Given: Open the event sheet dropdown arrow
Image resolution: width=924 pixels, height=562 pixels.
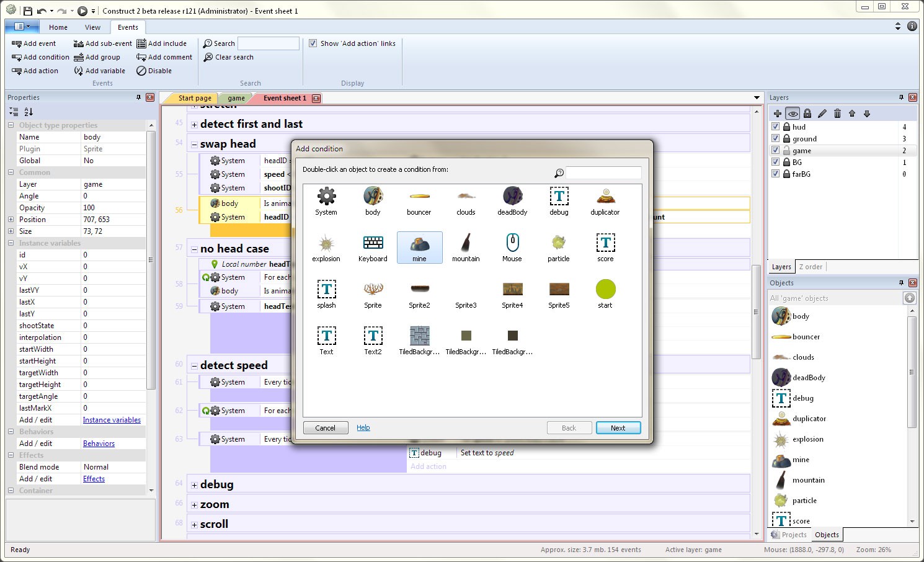Looking at the screenshot, I should point(757,98).
